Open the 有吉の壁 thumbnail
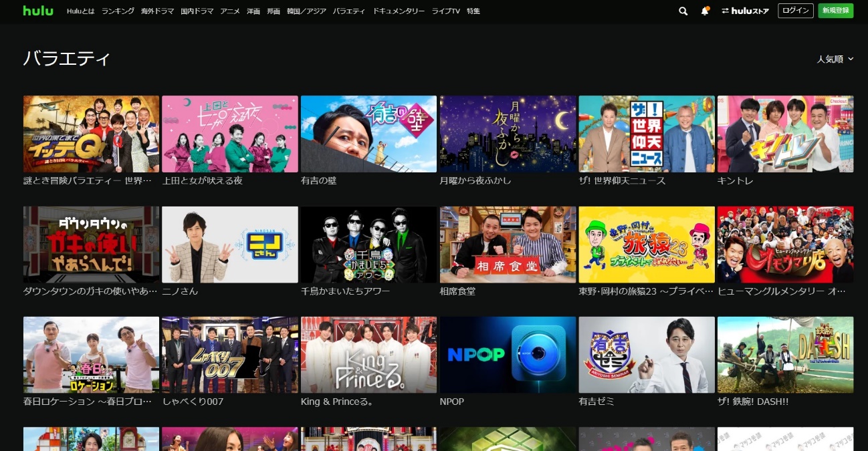The image size is (868, 451). point(368,134)
